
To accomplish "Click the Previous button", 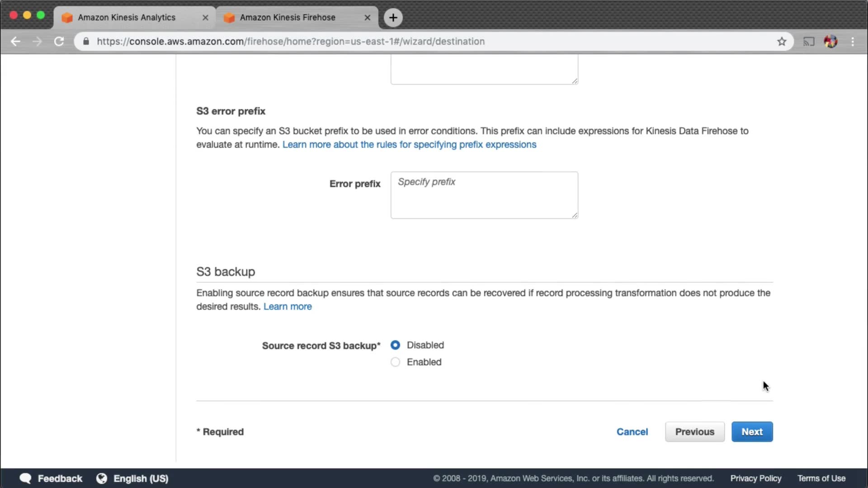I will [x=694, y=432].
